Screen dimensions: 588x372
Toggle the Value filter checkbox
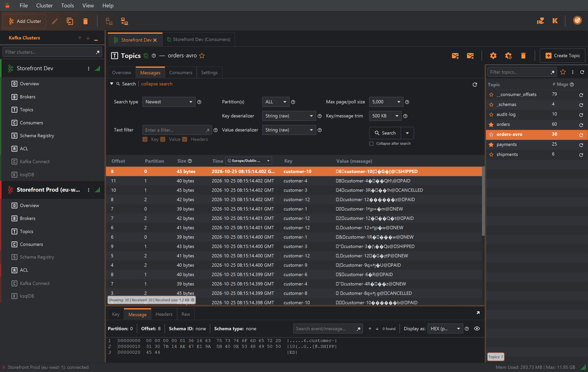(163, 139)
